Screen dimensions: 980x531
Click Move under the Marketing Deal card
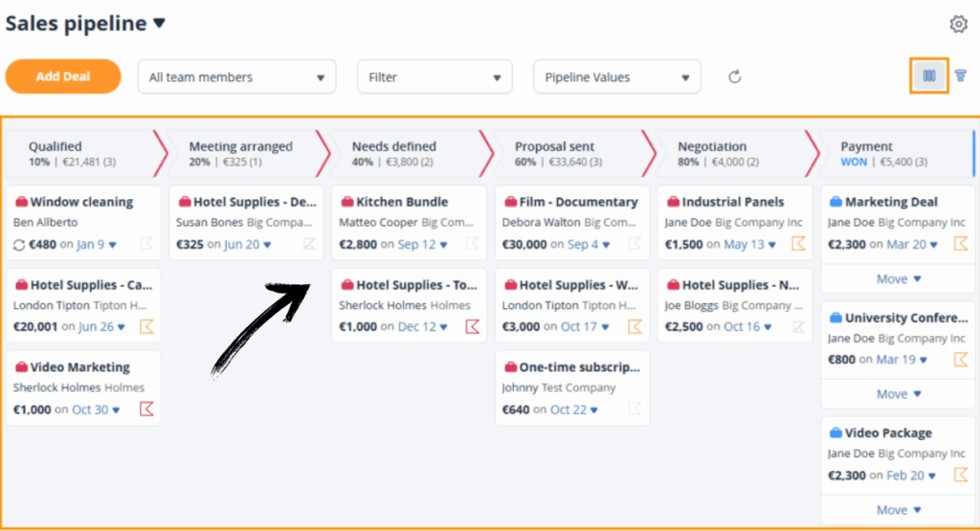[x=898, y=278]
